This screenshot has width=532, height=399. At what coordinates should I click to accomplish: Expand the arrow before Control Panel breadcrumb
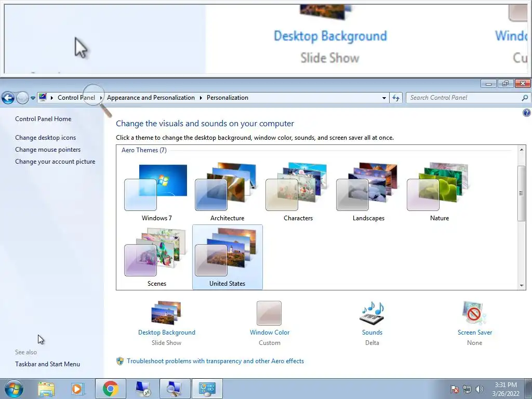[x=52, y=98]
